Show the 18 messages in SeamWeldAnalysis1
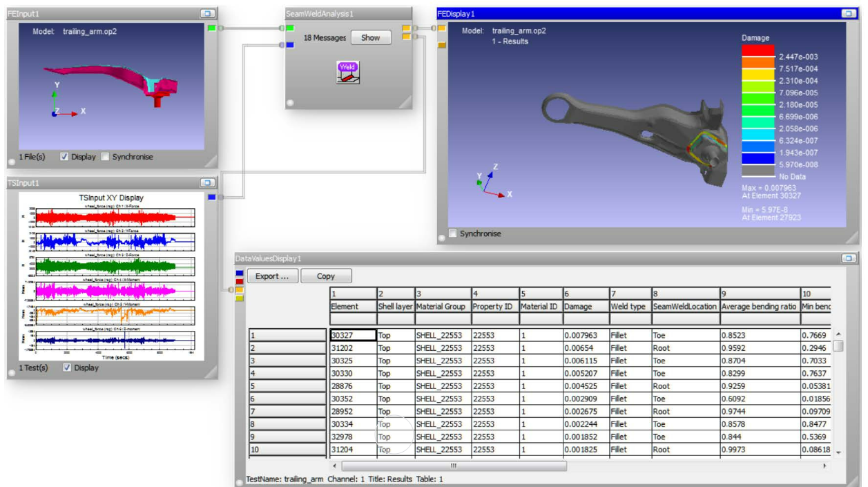The width and height of the screenshot is (868, 487). (x=371, y=38)
